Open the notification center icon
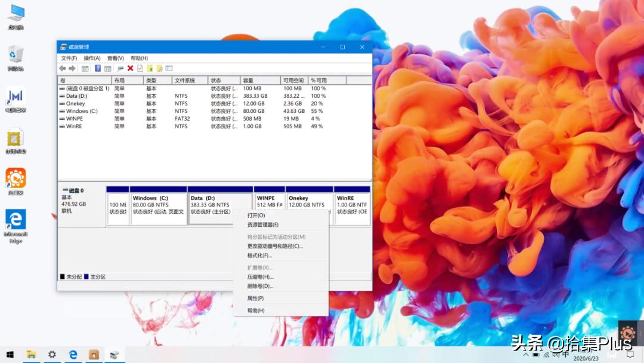644x363 pixels. (x=630, y=355)
